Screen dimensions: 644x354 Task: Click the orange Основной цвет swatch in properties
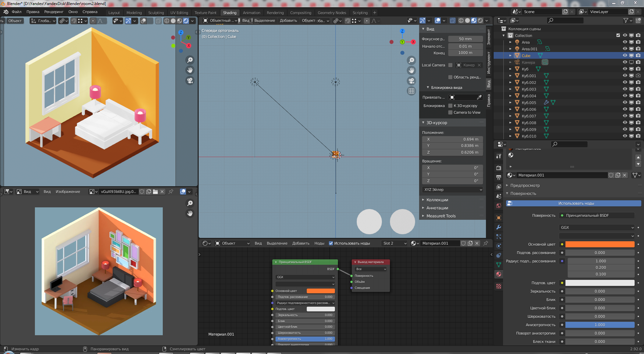point(600,244)
